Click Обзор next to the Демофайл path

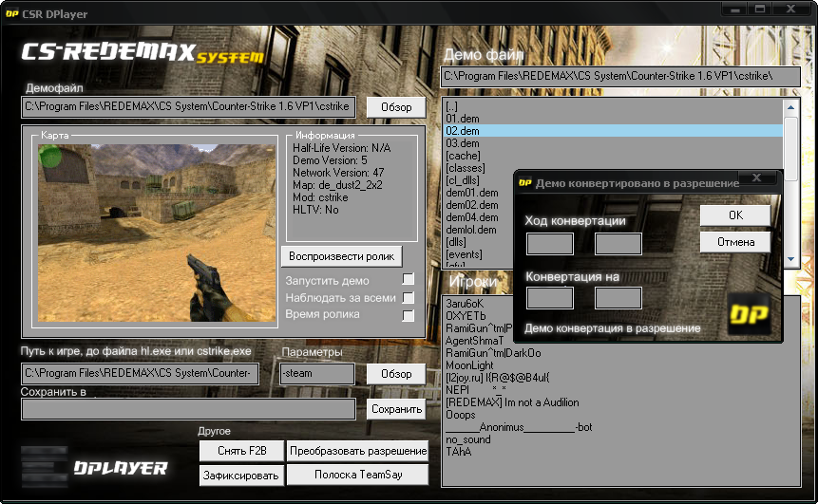pyautogui.click(x=396, y=107)
